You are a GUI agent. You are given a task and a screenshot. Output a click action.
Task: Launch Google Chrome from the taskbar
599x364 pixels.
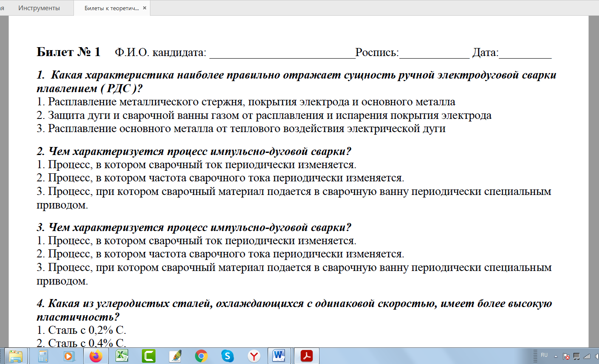(x=201, y=356)
